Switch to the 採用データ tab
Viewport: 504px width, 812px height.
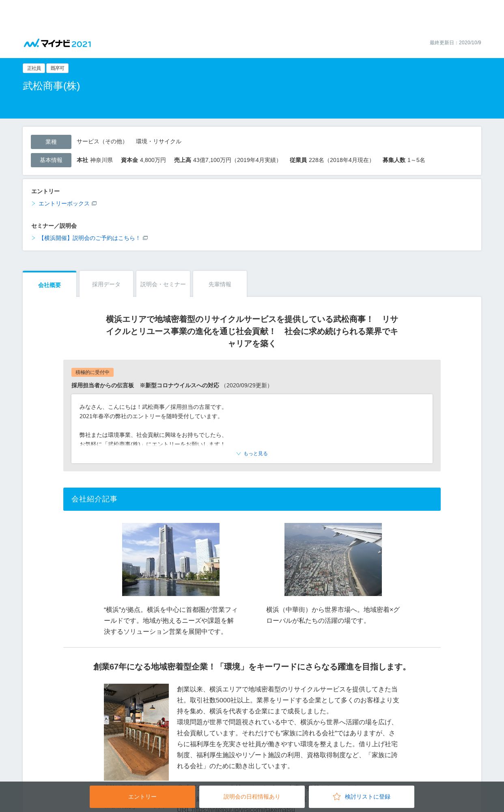coord(106,284)
